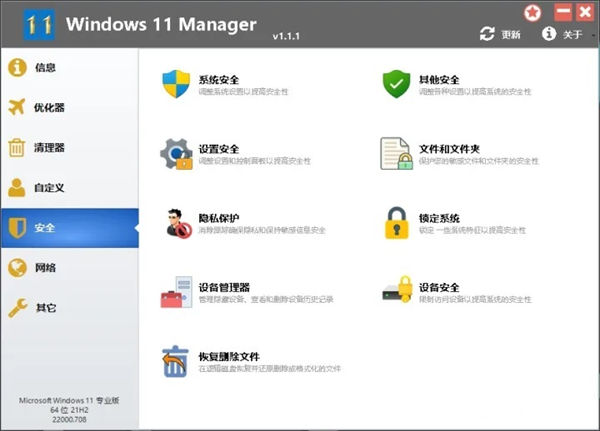Go to the 清理器 sidebar tab
Image resolution: width=600 pixels, height=431 pixels.
(x=49, y=148)
